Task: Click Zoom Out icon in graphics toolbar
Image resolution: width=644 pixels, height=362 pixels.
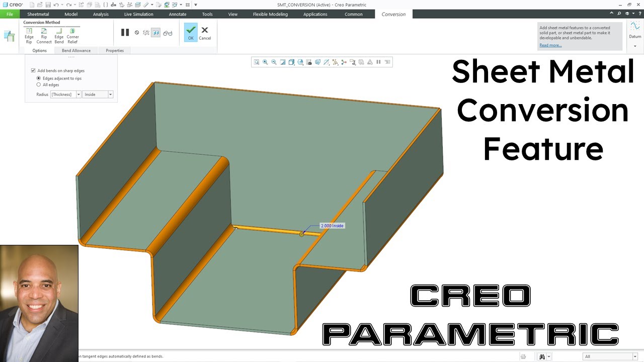Action: click(274, 62)
